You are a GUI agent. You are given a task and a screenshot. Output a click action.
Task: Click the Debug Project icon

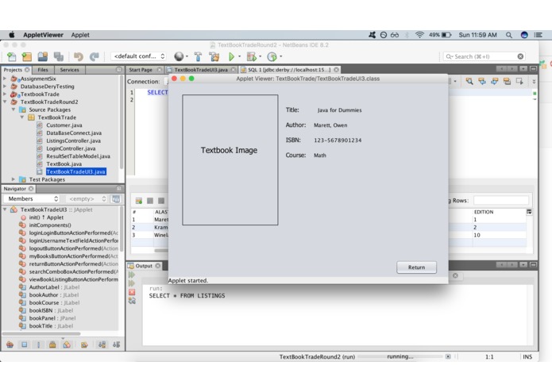251,56
